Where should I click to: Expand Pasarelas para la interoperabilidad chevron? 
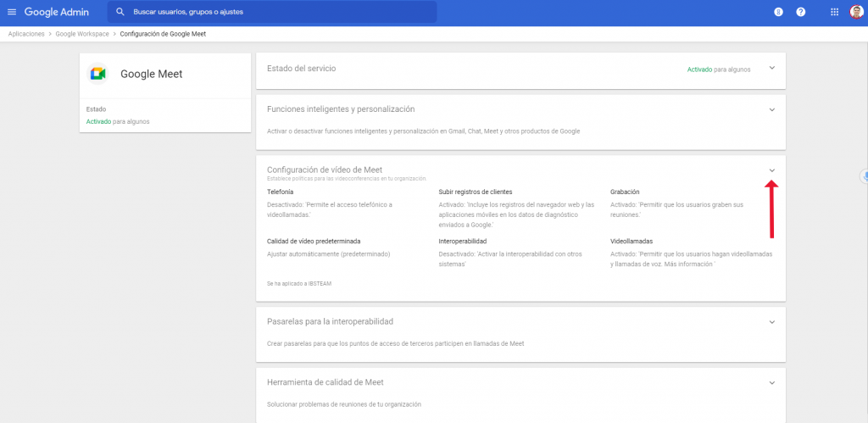click(772, 321)
